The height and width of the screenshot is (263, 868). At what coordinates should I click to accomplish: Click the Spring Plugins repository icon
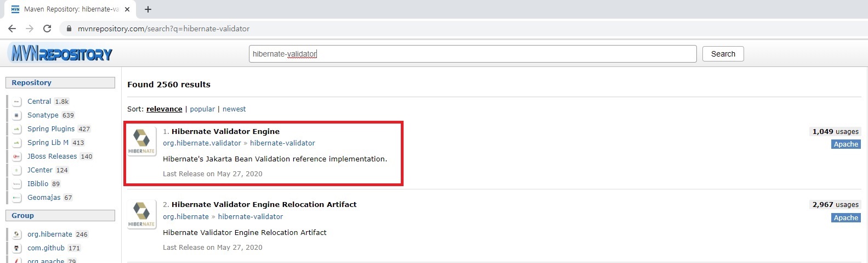click(x=17, y=129)
